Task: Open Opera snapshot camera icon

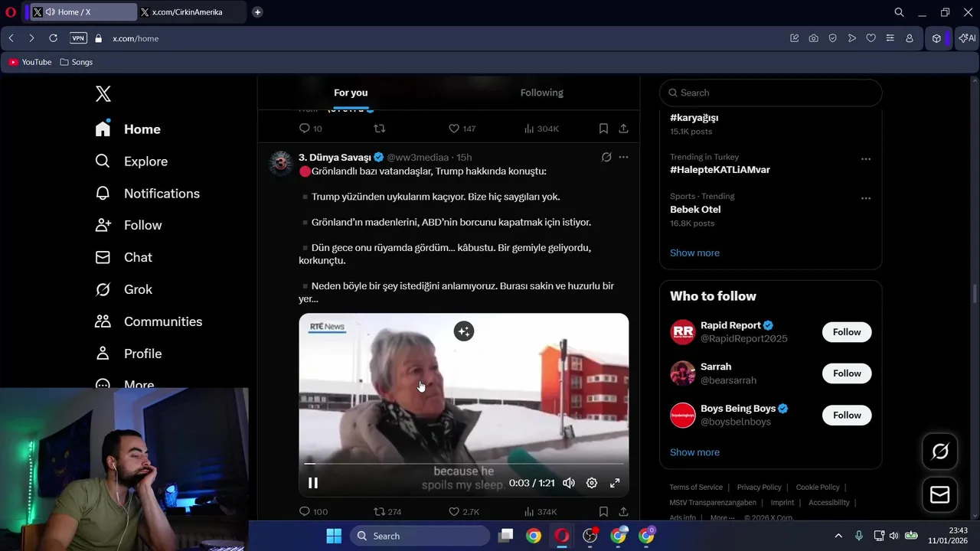Action: click(x=813, y=38)
